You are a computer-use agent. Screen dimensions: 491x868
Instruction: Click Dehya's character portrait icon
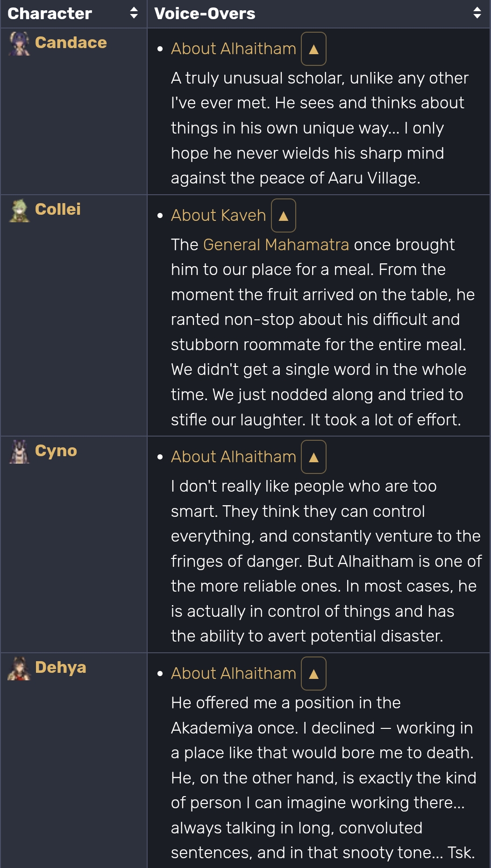point(20,668)
